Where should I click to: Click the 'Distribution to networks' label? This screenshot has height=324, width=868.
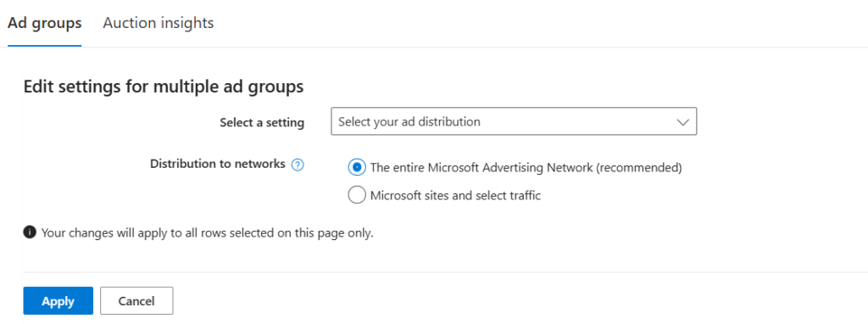pos(218,164)
